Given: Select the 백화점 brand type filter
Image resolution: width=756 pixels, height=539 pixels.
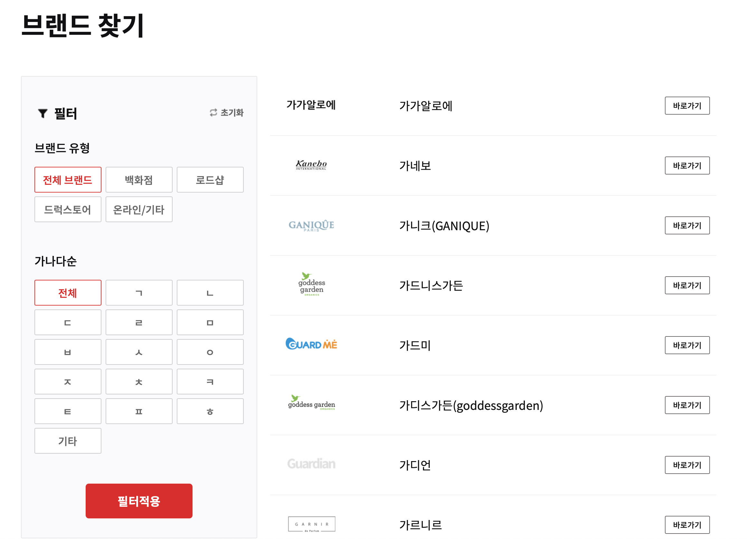Looking at the screenshot, I should point(139,180).
